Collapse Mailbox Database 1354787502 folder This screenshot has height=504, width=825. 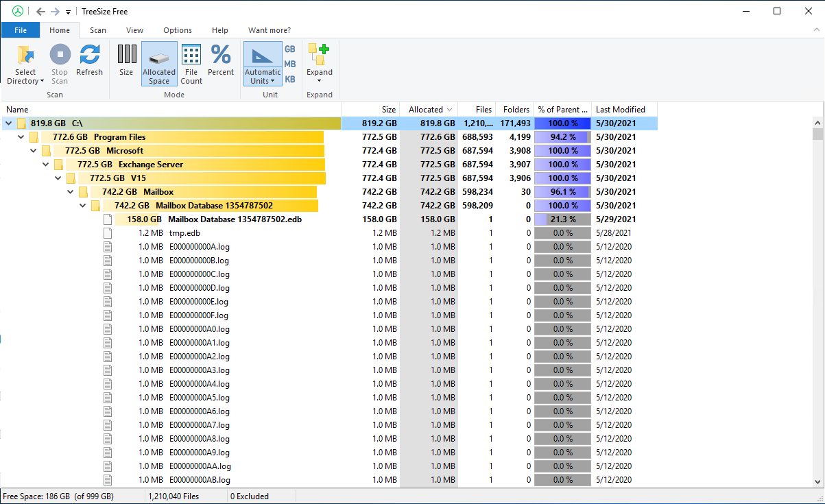tap(83, 206)
